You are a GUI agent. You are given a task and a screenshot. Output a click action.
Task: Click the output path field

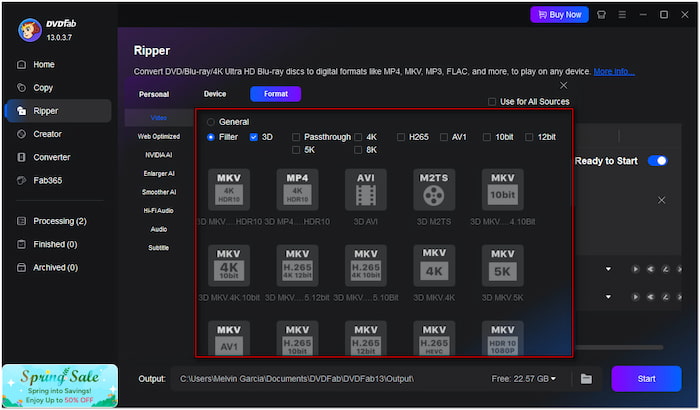(x=330, y=379)
